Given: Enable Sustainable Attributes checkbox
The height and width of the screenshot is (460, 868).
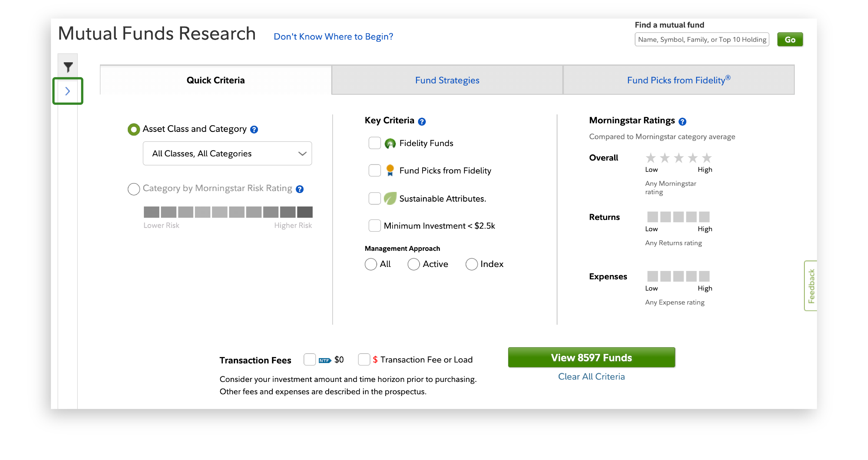Looking at the screenshot, I should click(374, 198).
